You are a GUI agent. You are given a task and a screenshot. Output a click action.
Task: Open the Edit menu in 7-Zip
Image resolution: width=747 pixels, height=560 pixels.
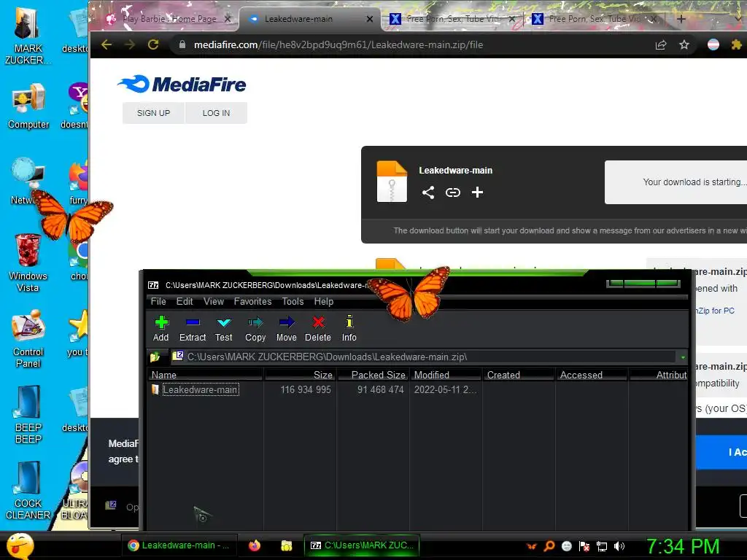click(185, 301)
